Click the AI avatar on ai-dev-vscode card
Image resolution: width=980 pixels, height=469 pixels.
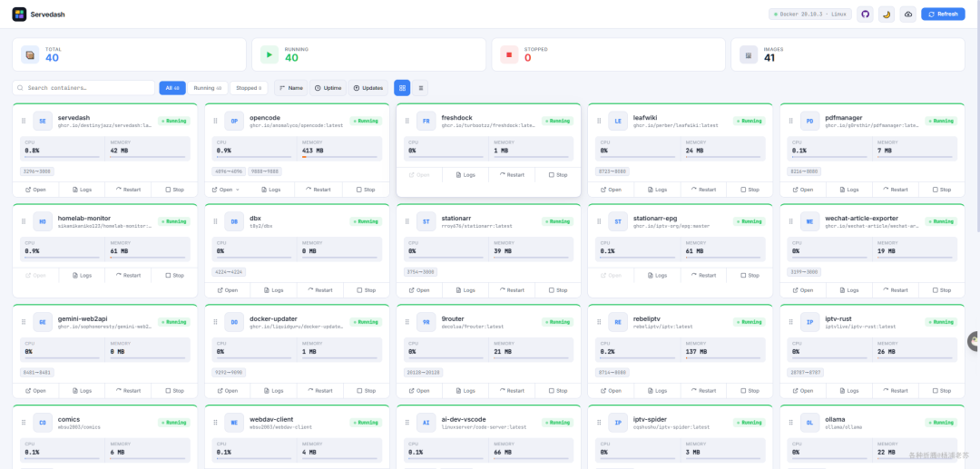(x=426, y=422)
